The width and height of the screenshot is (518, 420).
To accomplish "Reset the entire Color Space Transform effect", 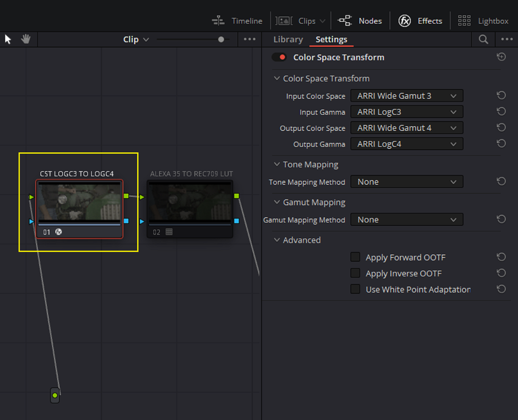I will [501, 57].
